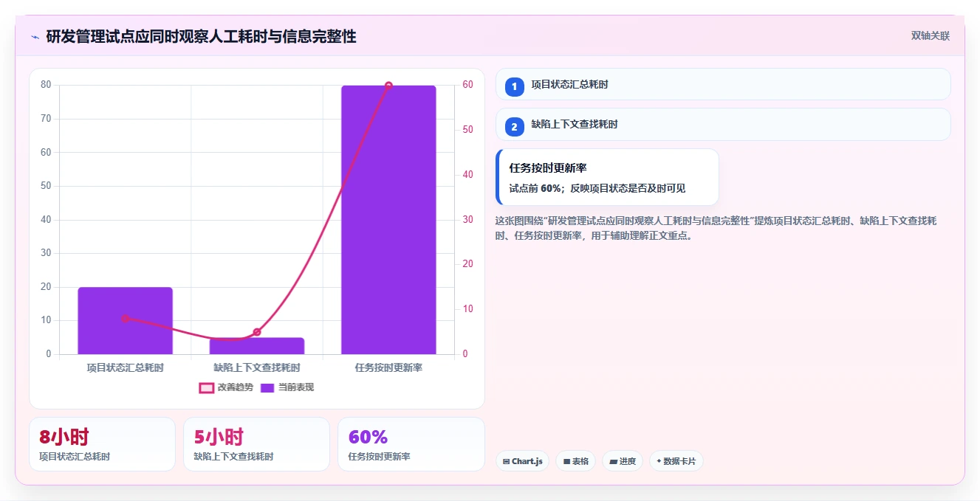Click the 5小时 stat card
The image size is (980, 501).
tap(256, 444)
